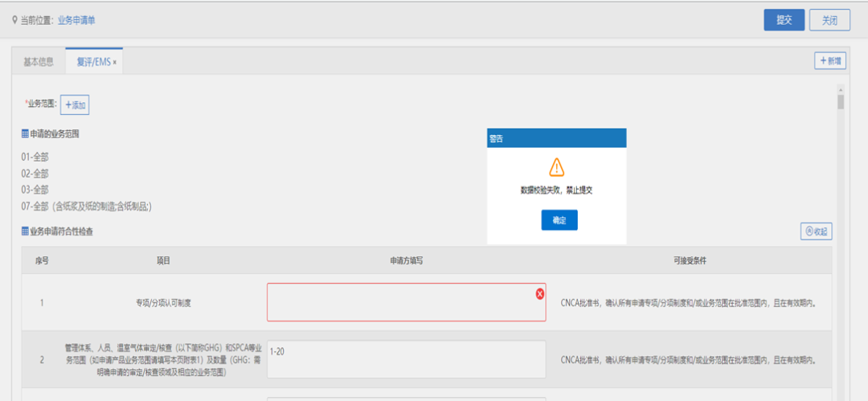Click the 警告 dialog title bar
Viewport: 868px width, 401px height.
click(556, 138)
